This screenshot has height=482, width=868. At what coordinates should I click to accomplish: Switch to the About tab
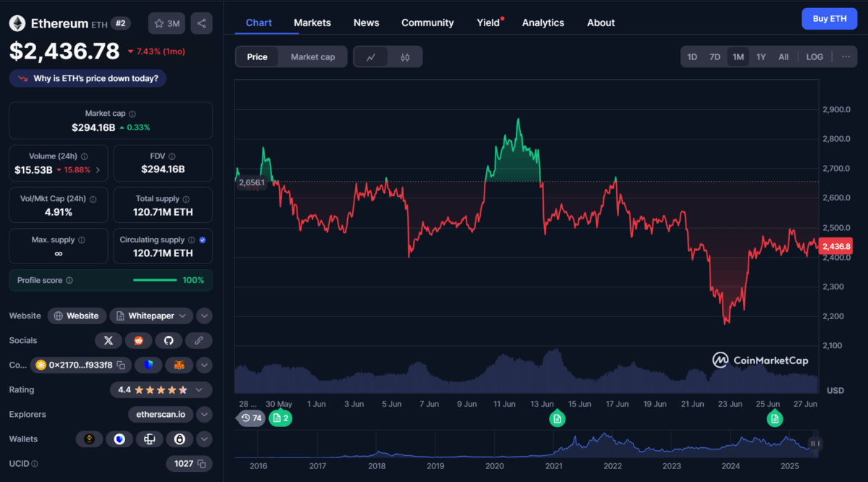coord(601,22)
